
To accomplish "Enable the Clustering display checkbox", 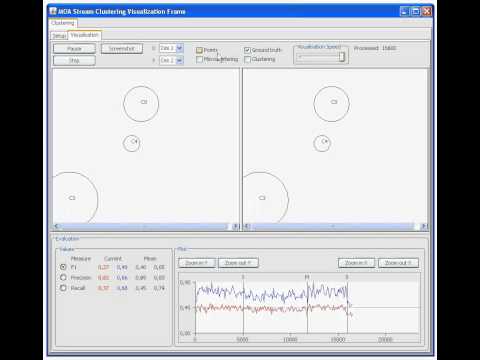I will point(247,59).
